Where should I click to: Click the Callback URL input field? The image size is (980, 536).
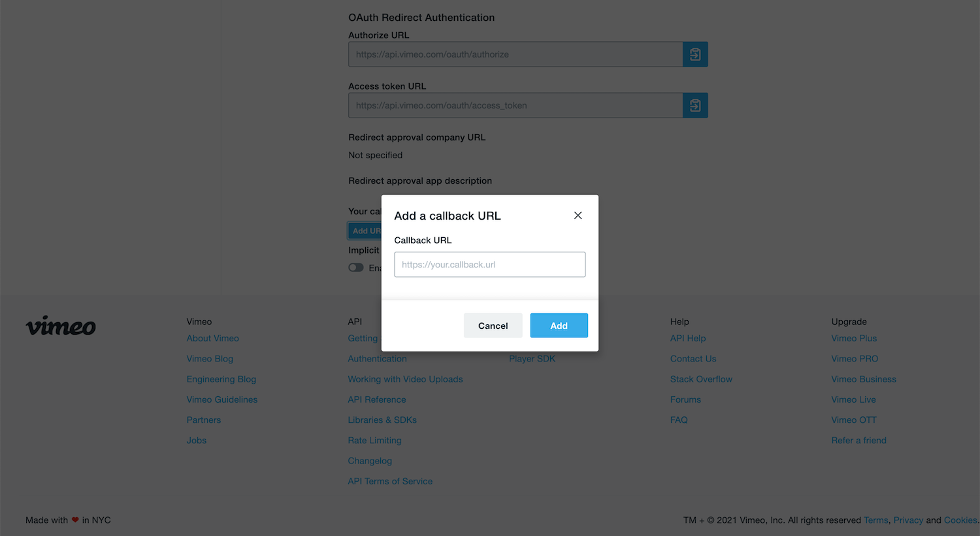[x=489, y=264]
